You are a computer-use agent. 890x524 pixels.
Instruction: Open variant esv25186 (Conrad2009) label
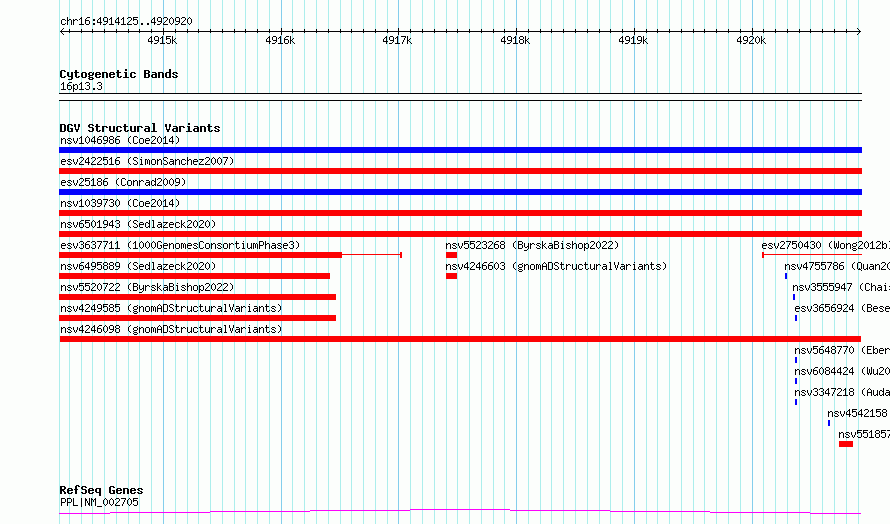pyautogui.click(x=123, y=182)
